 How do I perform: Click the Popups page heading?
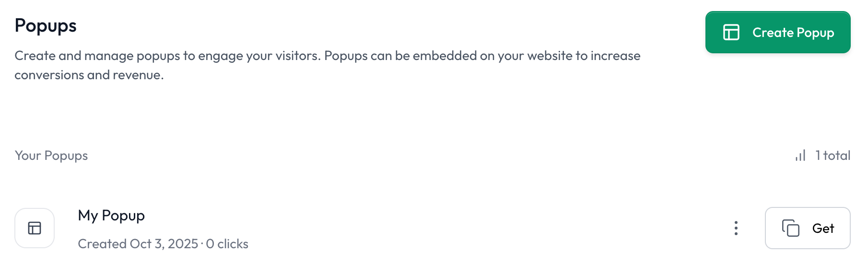[x=46, y=25]
